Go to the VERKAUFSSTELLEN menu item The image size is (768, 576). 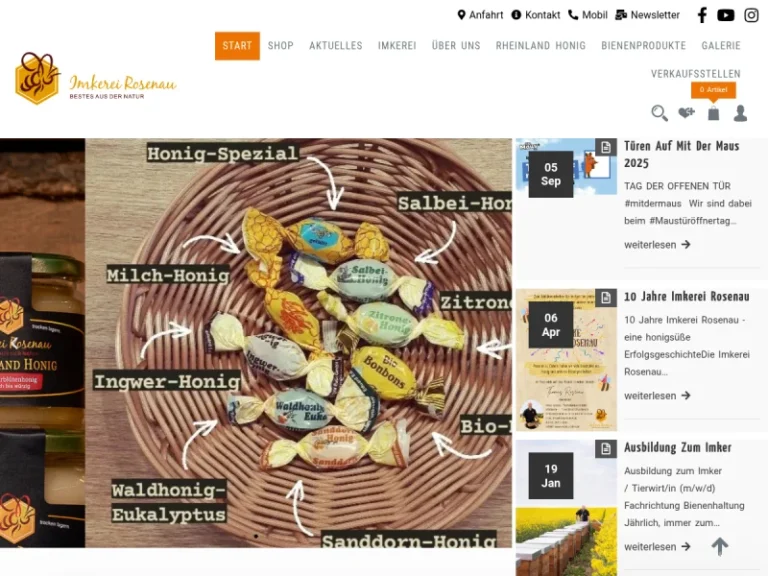696,74
